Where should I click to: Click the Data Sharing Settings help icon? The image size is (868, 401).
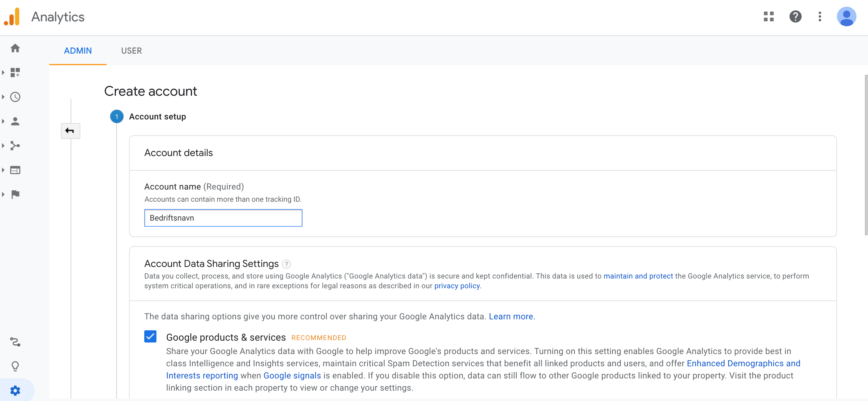tap(286, 264)
